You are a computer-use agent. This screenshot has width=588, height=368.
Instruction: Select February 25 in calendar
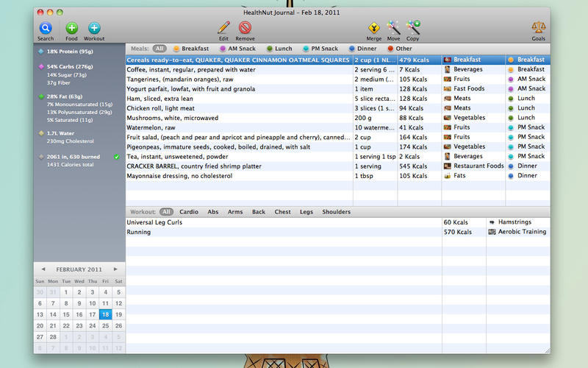105,326
